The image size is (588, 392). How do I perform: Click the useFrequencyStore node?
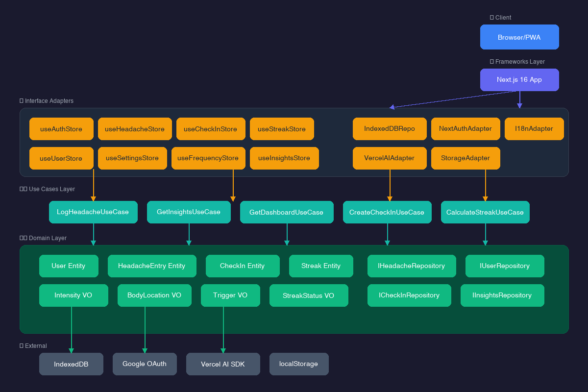pos(208,158)
